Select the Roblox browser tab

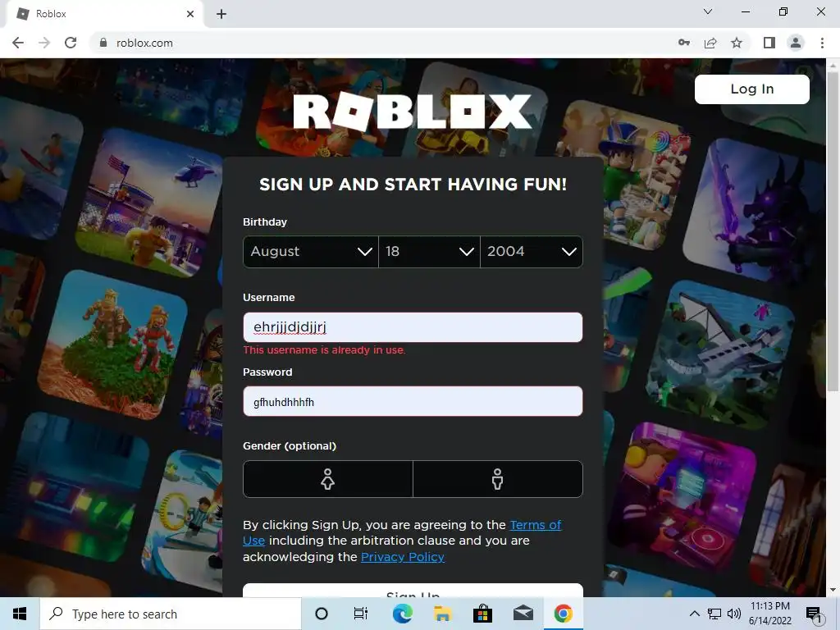104,14
